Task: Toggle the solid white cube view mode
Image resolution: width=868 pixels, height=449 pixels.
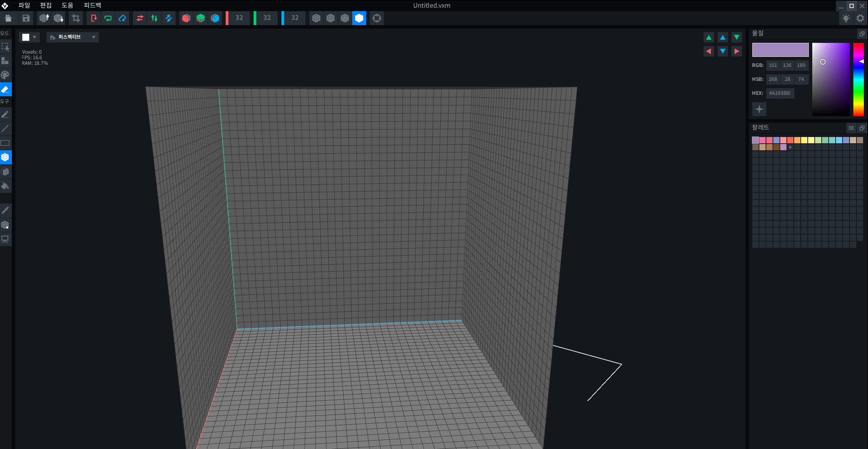Action: [359, 18]
